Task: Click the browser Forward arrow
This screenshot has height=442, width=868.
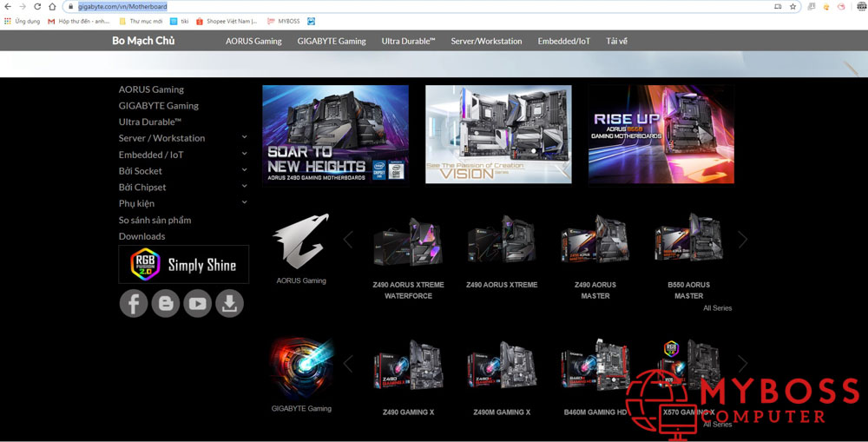Action: (x=23, y=7)
